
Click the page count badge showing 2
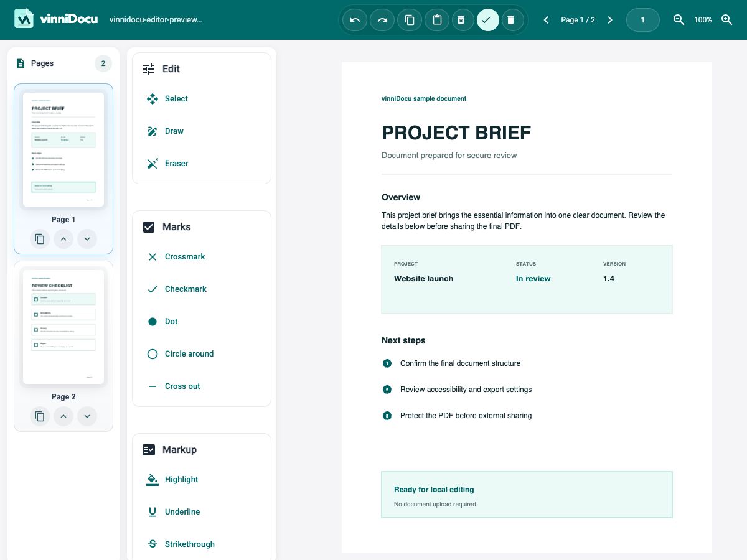tap(103, 63)
